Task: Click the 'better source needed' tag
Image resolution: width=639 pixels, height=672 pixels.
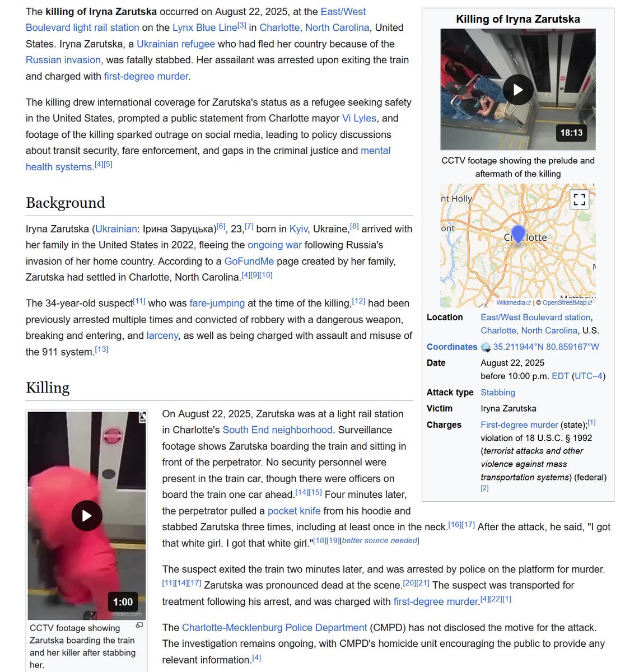Action: click(x=380, y=540)
